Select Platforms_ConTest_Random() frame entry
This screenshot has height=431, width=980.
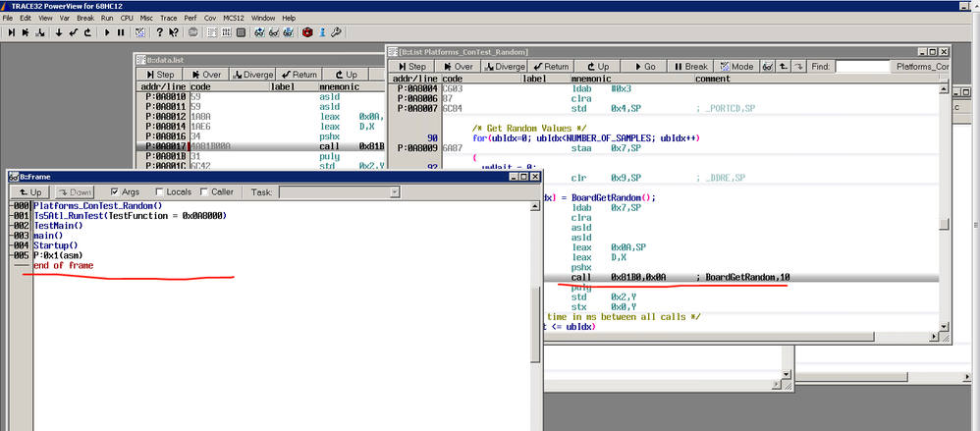(x=97, y=205)
